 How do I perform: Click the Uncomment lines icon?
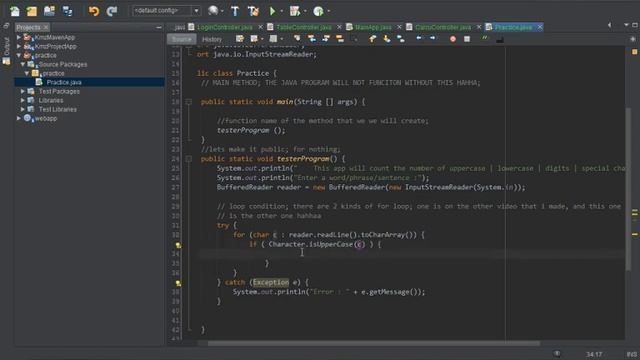click(499, 39)
